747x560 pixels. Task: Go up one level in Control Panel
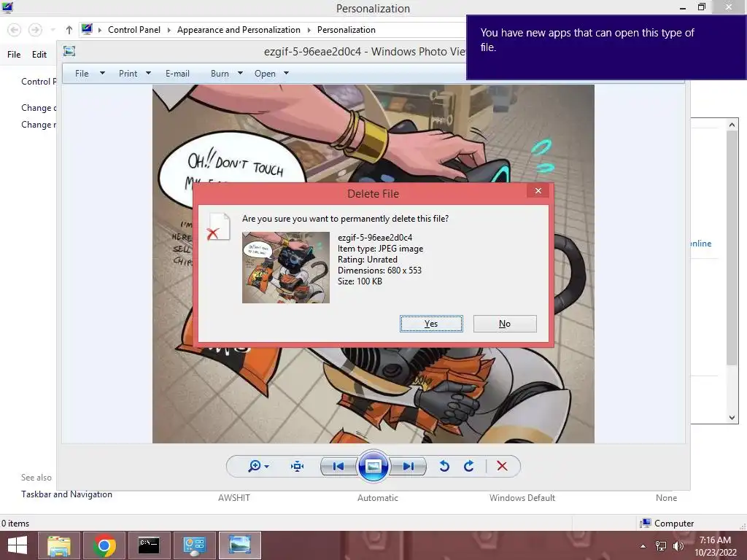[x=69, y=30]
